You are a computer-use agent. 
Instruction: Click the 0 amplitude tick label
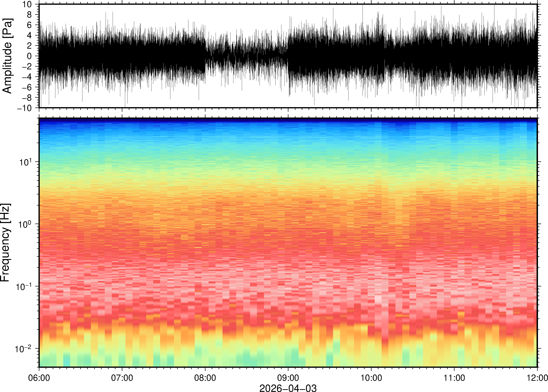click(x=30, y=56)
